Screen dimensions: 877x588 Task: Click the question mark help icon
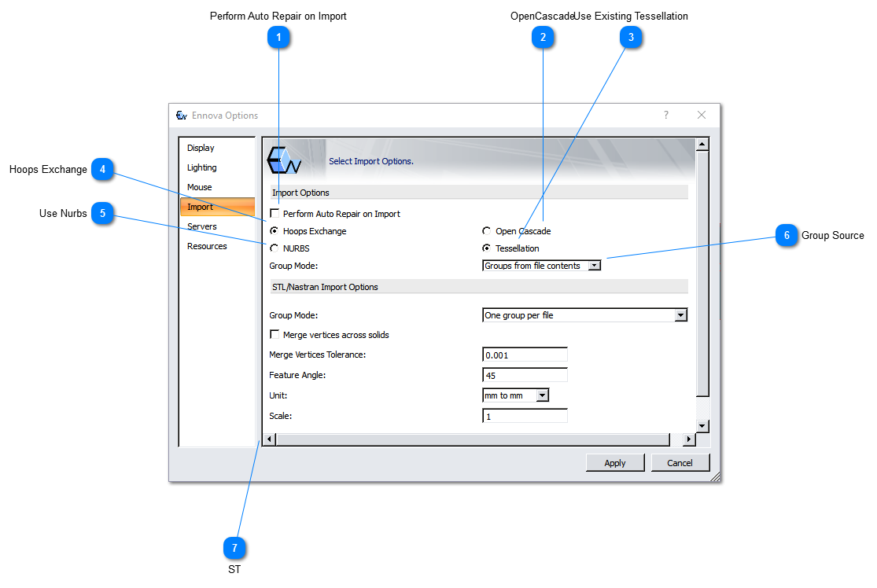point(665,115)
